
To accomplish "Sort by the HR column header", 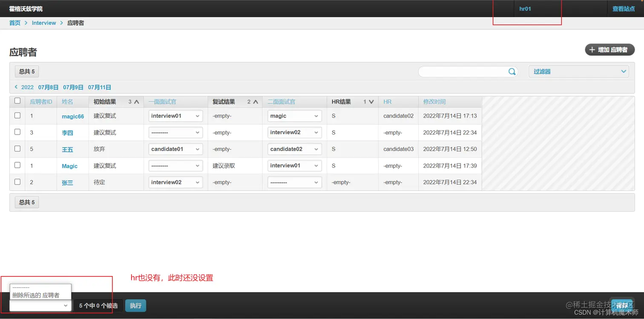I will point(387,102).
